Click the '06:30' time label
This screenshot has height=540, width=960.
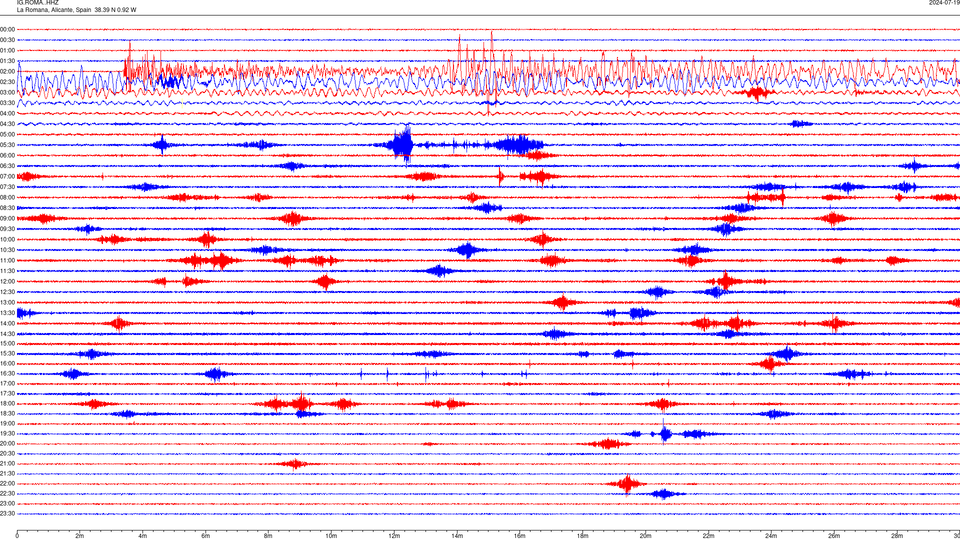tap(7, 166)
